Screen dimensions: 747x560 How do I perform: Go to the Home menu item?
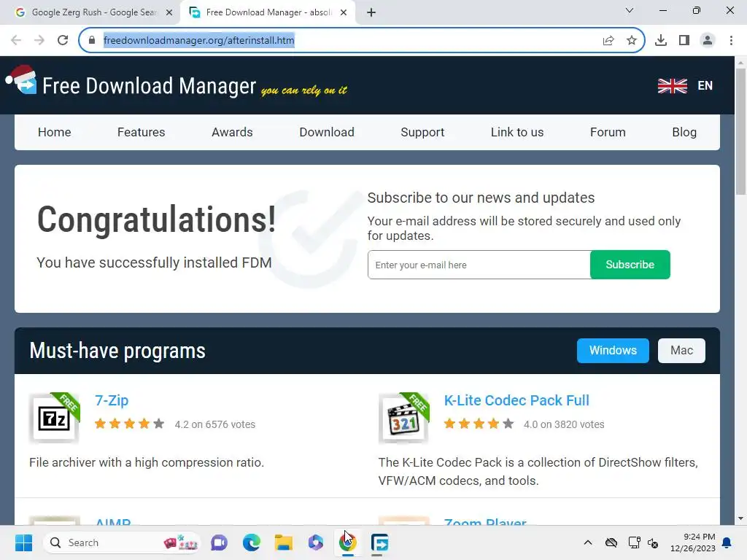click(54, 133)
